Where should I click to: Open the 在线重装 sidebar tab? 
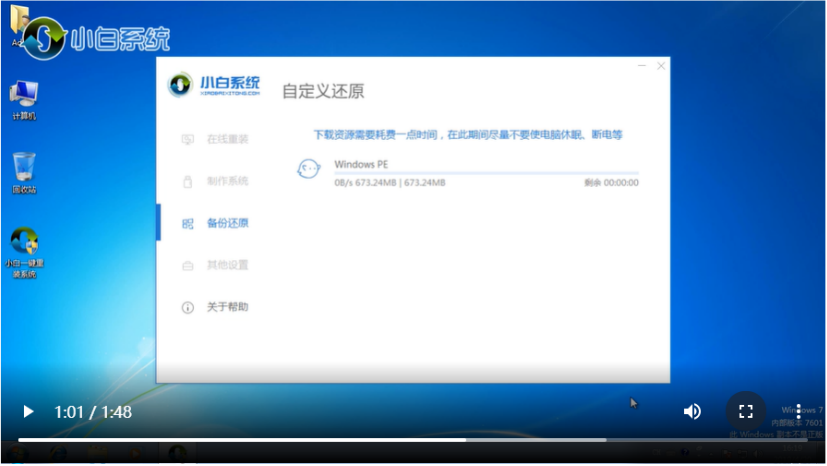click(227, 139)
